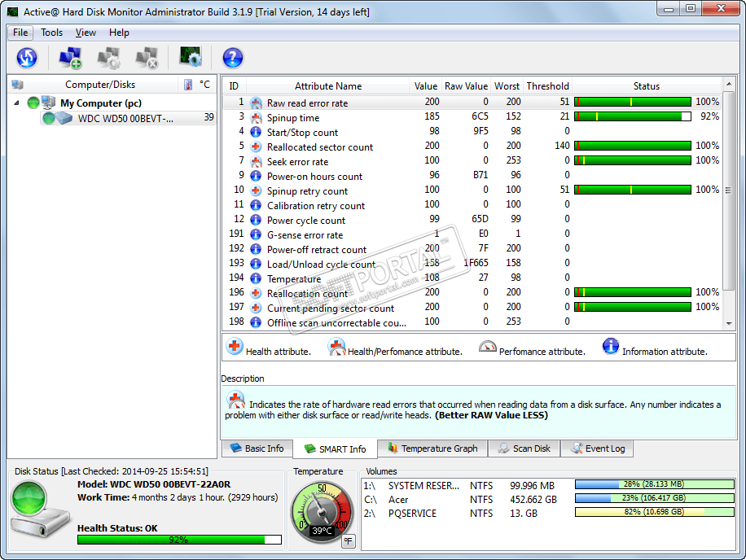Click the My Computer tree icon
Image resolution: width=746 pixels, height=560 pixels.
click(48, 103)
